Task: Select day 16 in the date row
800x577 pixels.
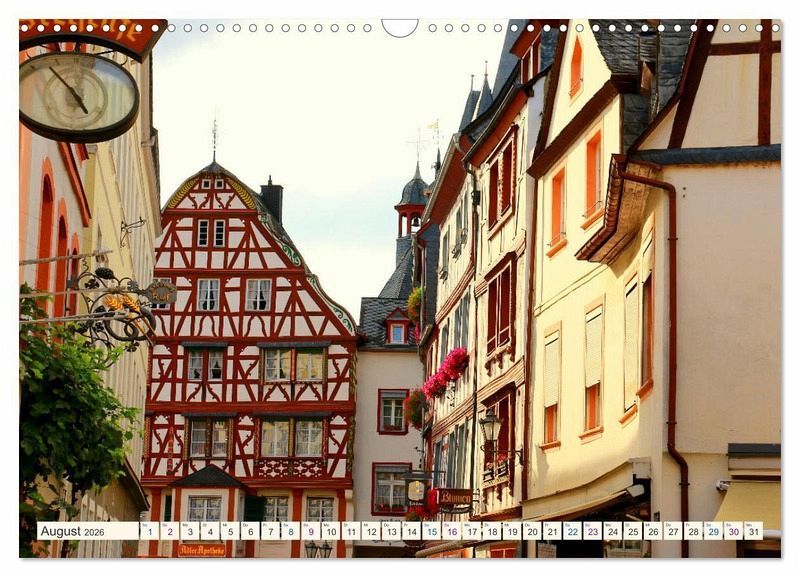Action: point(451,531)
